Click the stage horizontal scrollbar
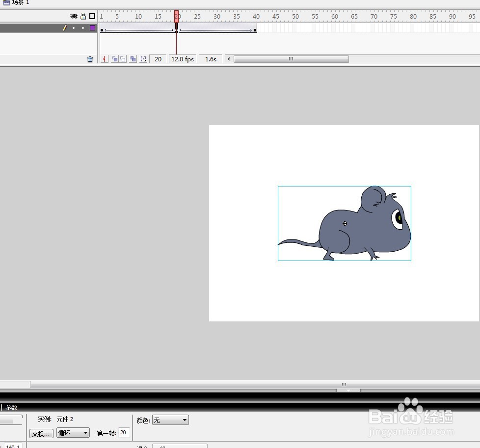The height and width of the screenshot is (448, 480). [x=255, y=384]
